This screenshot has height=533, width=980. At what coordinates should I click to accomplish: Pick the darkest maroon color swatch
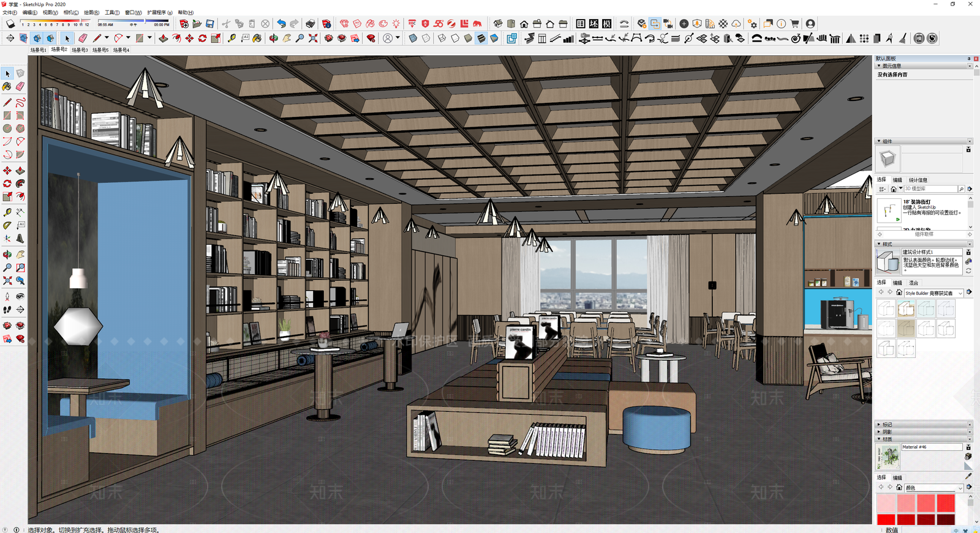point(945,520)
